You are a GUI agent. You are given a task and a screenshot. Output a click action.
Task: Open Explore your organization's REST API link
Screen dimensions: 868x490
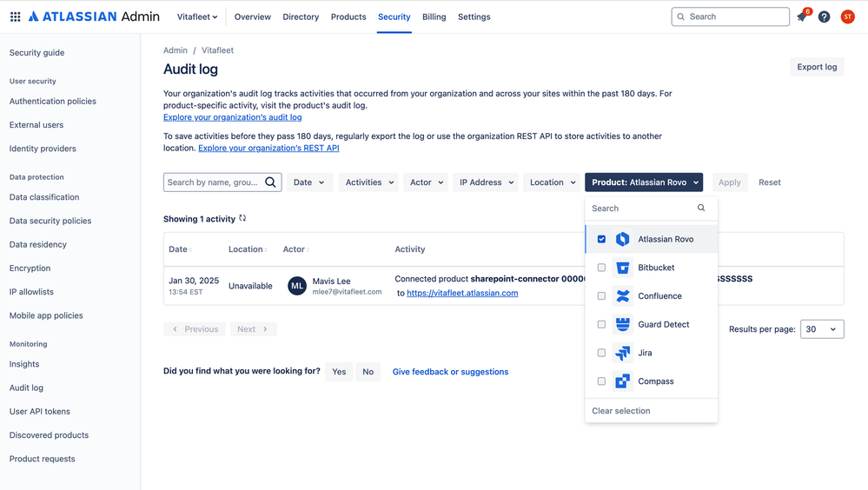[x=268, y=148]
